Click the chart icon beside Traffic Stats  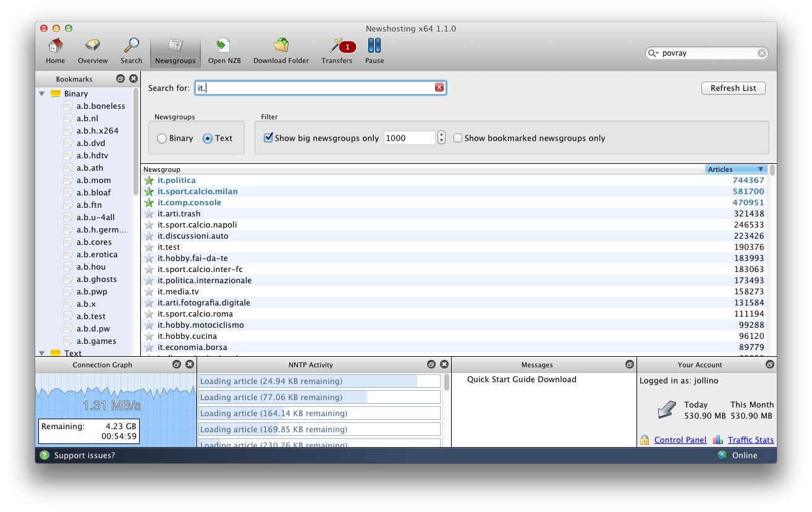pos(717,440)
